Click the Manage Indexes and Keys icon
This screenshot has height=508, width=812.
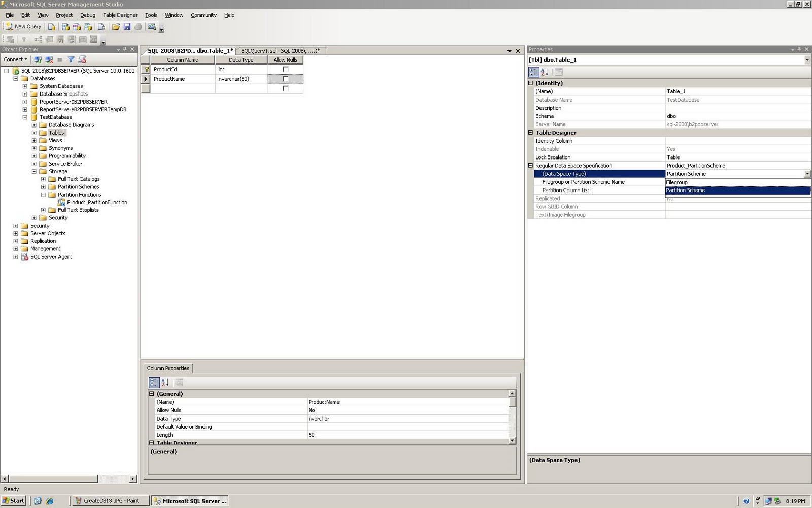click(49, 39)
